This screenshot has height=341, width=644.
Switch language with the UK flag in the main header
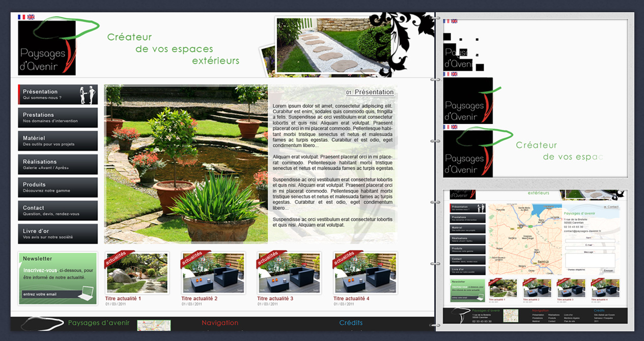tap(31, 17)
